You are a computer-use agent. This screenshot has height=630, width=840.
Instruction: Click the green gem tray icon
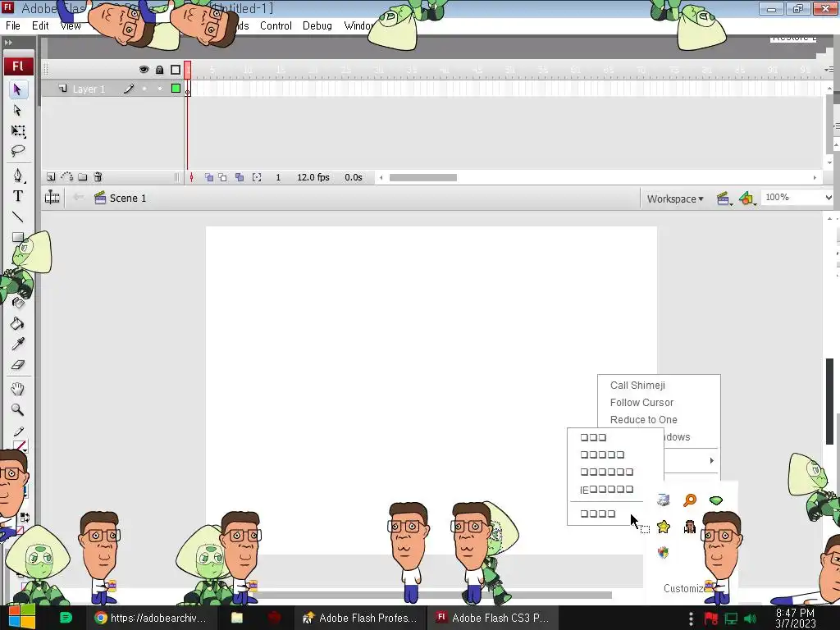click(716, 500)
